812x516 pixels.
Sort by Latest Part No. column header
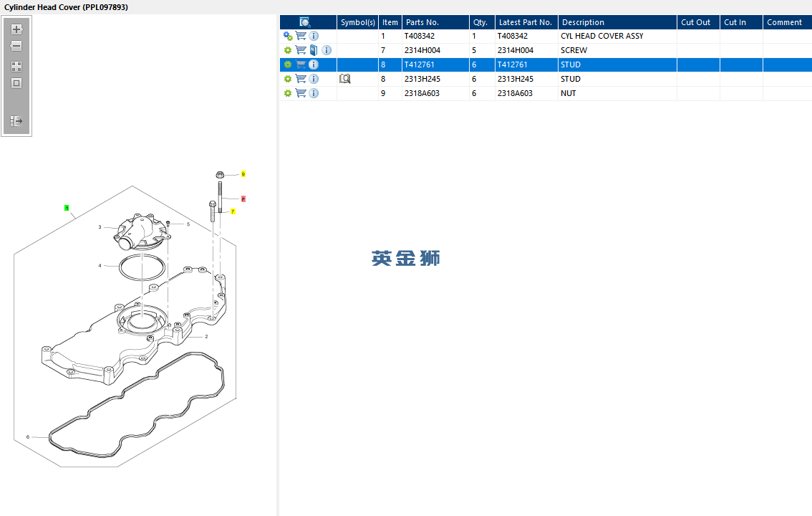click(x=527, y=22)
